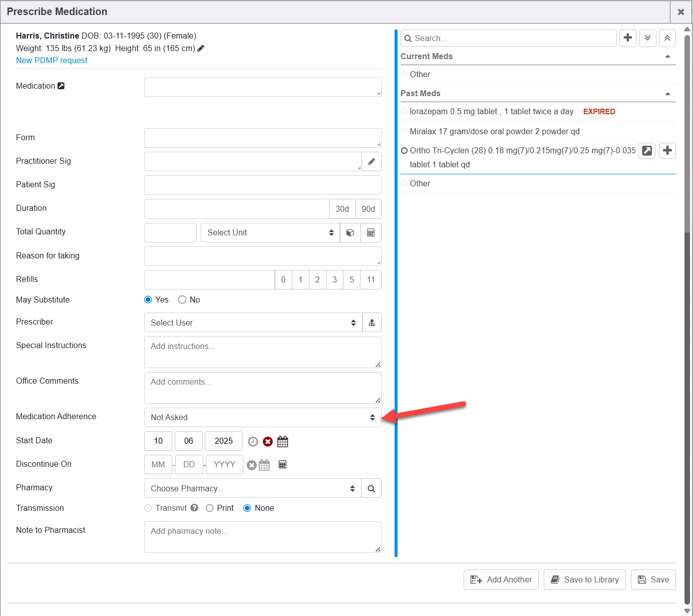Screen dimensions: 693x616
Task: Click the Save to Library button
Action: (x=584, y=580)
